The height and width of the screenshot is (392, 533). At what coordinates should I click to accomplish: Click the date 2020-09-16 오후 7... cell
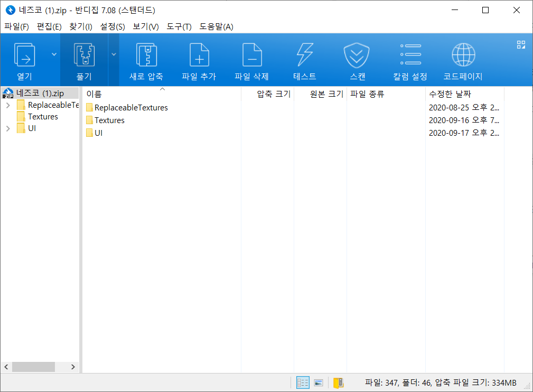464,120
